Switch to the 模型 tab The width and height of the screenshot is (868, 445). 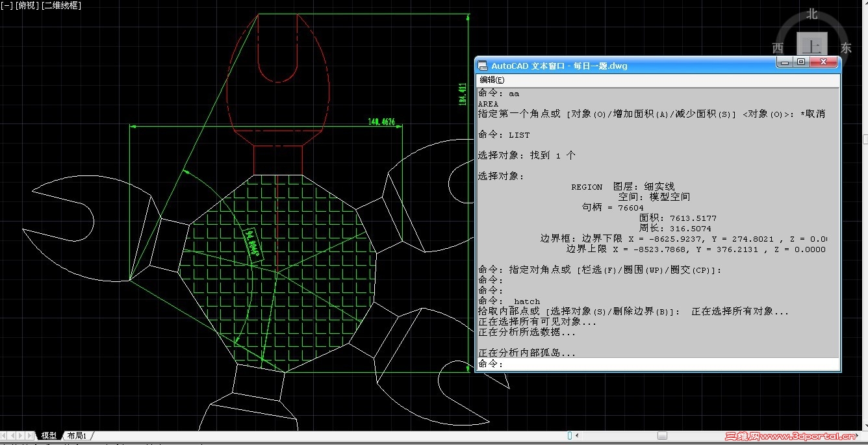point(49,435)
